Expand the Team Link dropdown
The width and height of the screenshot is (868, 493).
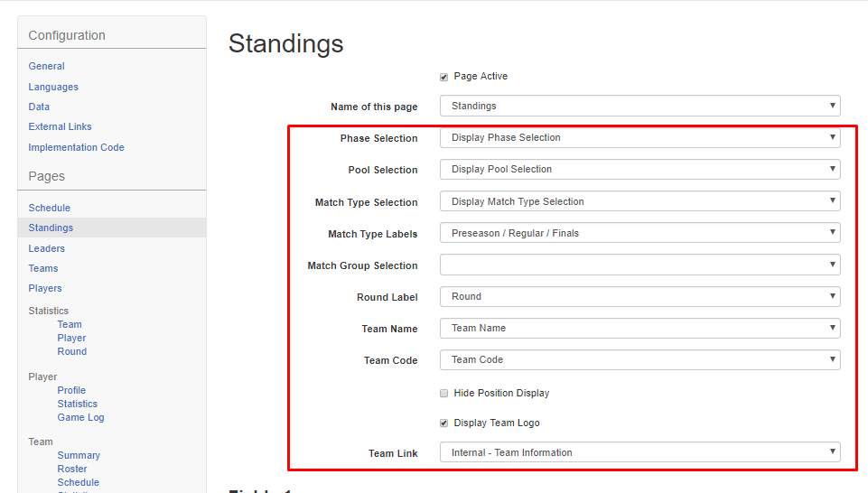tap(639, 452)
